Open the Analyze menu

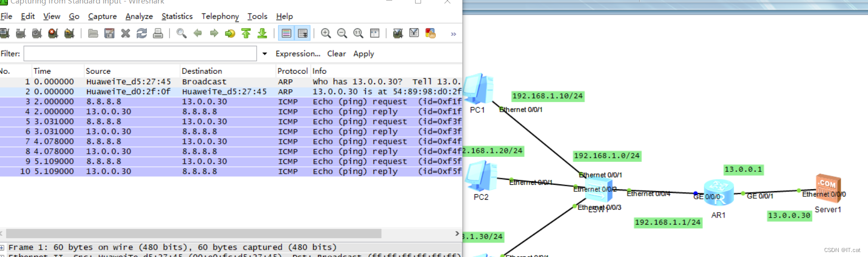coord(139,16)
